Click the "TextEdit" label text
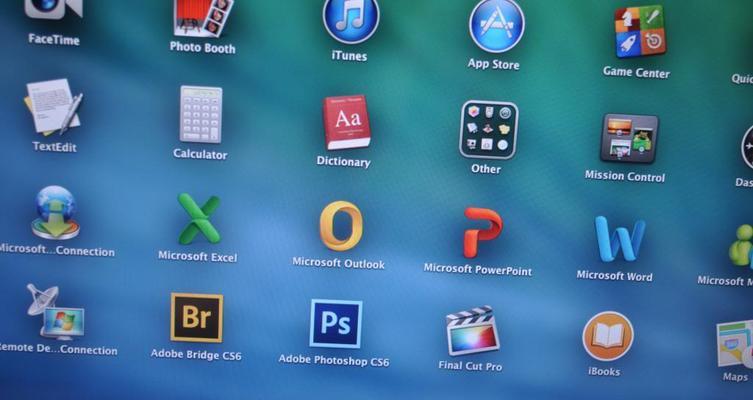The height and width of the screenshot is (400, 753). (54, 146)
